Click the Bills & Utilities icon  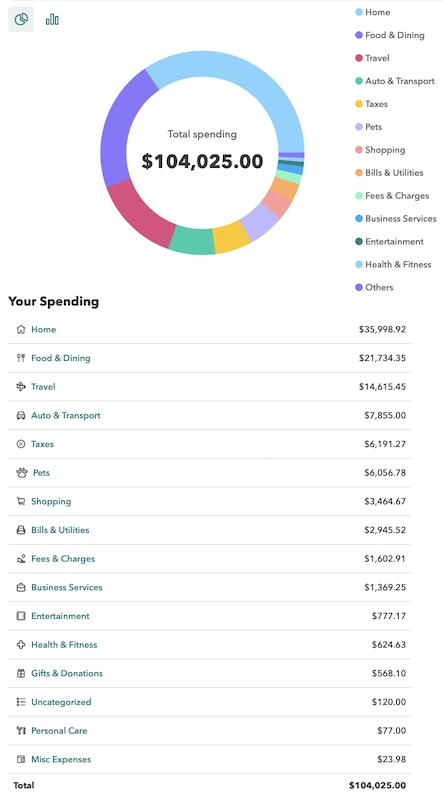pyautogui.click(x=21, y=530)
